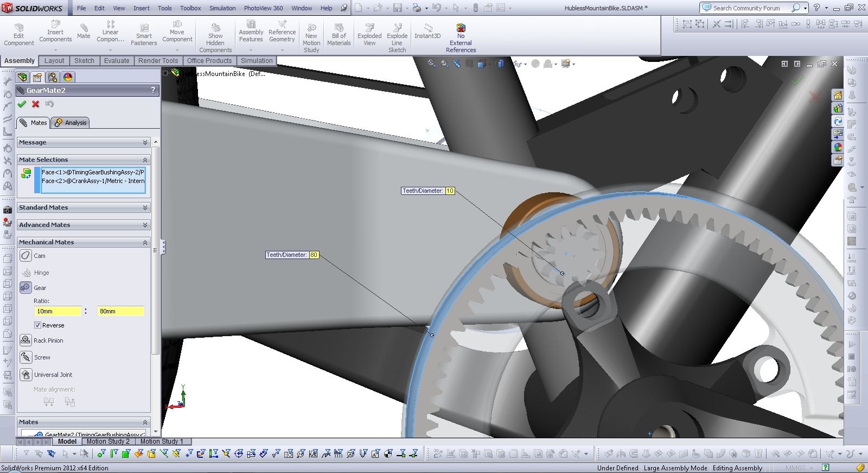Image resolution: width=868 pixels, height=473 pixels.
Task: Open the ConfigurationManager tab
Action: click(x=53, y=77)
